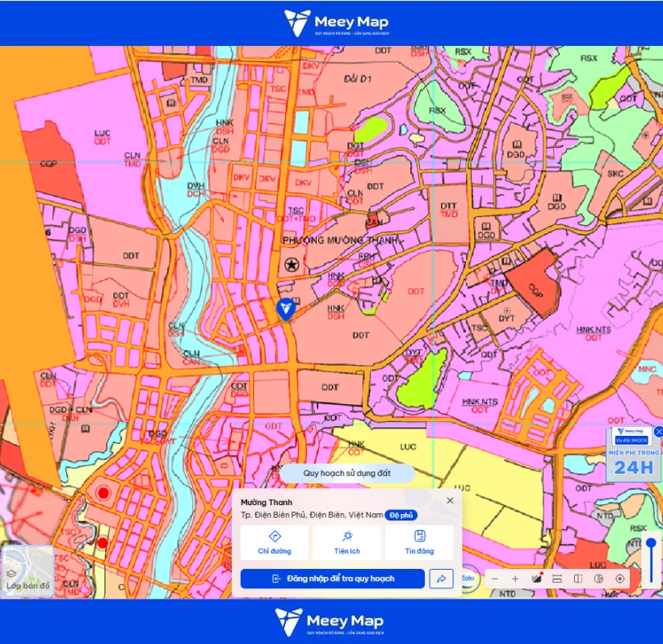Open Tin đăng listings
Viewport: 663px width, 644px height.
point(419,542)
